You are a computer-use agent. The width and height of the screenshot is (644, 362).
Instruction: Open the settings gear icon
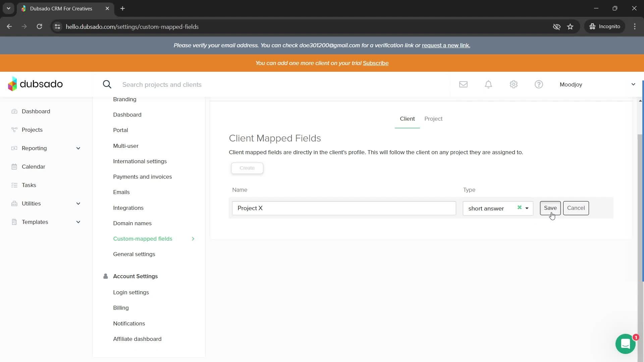pyautogui.click(x=514, y=84)
